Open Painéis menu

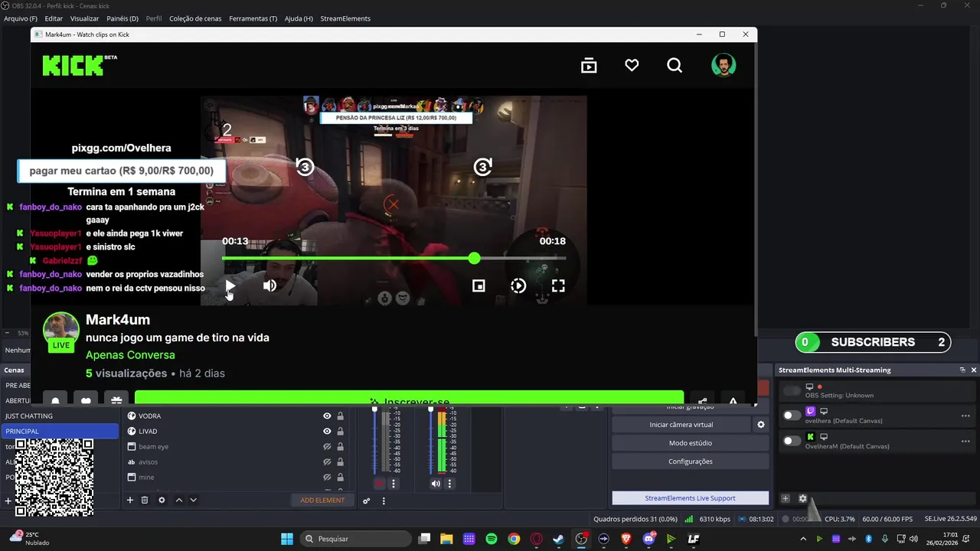tap(122, 18)
